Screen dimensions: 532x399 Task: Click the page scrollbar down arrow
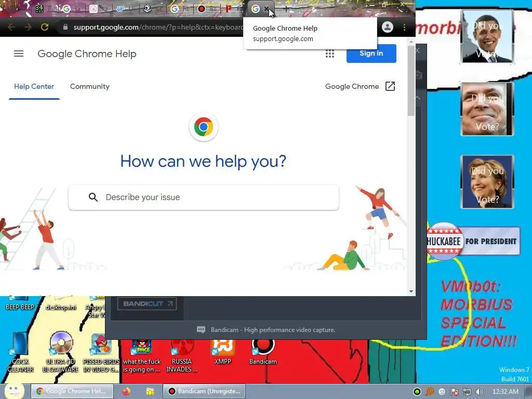click(x=411, y=291)
